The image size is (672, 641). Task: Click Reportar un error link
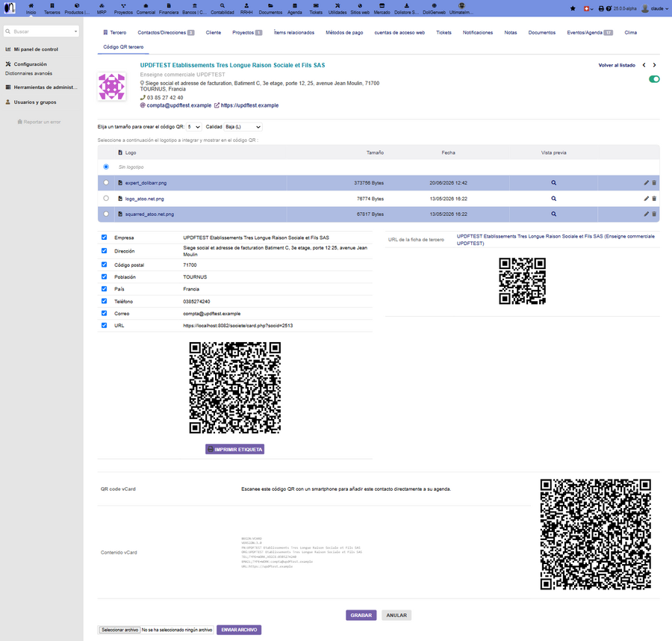pos(39,122)
